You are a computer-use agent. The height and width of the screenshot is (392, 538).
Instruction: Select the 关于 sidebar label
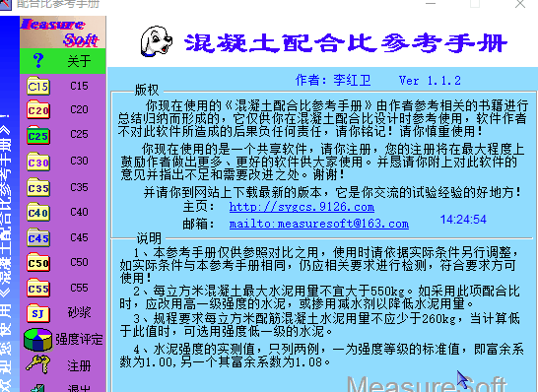[79, 61]
